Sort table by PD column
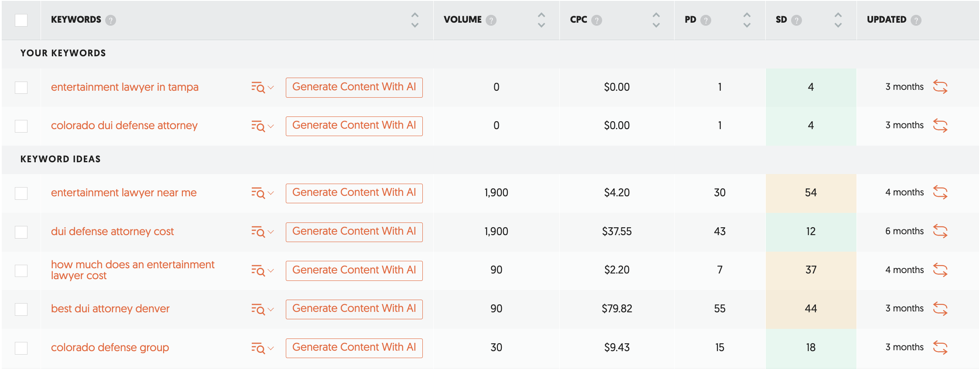This screenshot has width=980, height=369. point(747,20)
